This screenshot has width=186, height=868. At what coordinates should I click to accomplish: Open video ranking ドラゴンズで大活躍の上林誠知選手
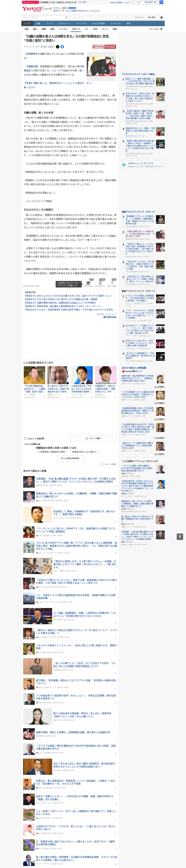(x=140, y=298)
